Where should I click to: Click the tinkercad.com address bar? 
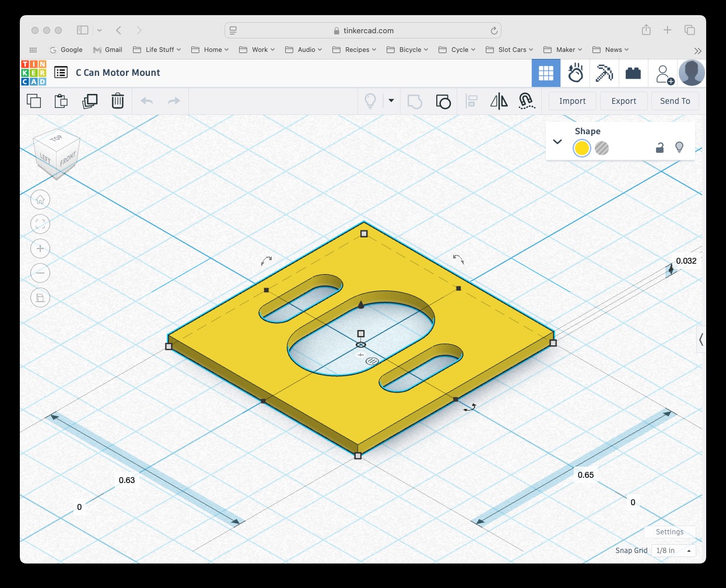pyautogui.click(x=363, y=30)
